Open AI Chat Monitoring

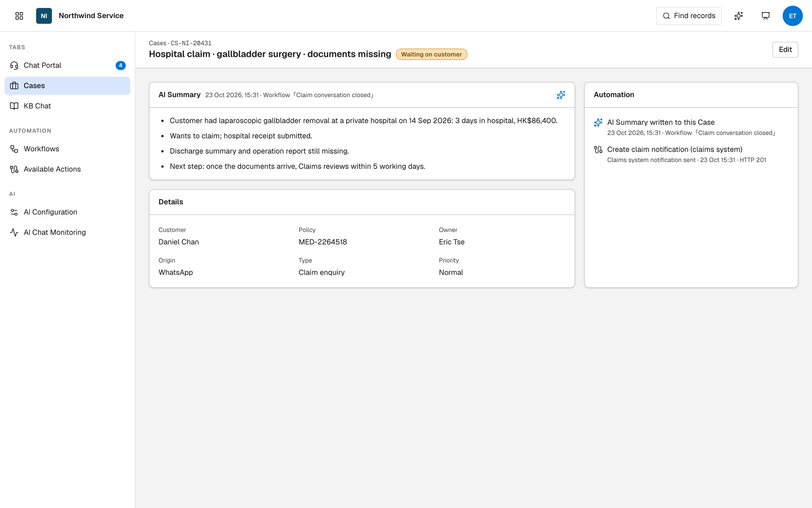[67, 232]
